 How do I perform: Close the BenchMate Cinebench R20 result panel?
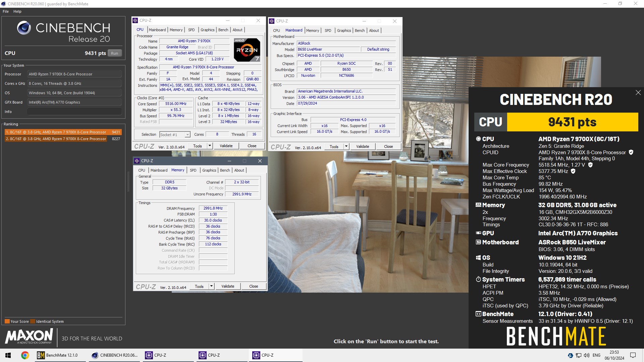click(x=638, y=93)
